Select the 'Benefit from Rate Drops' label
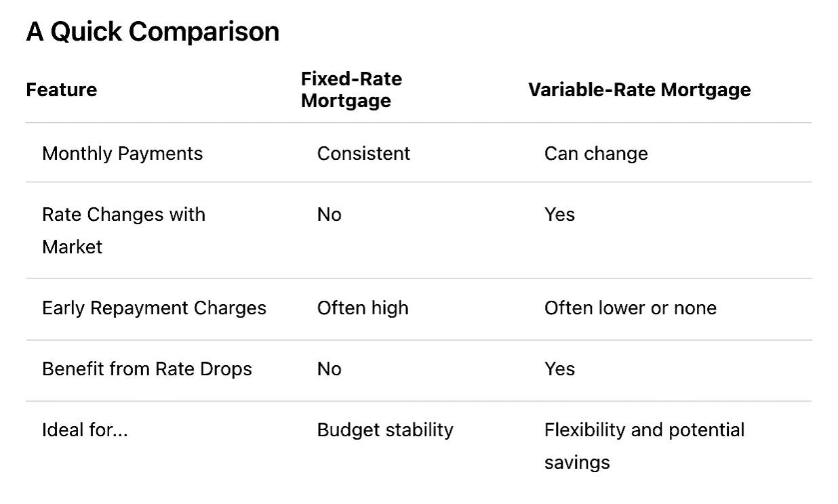 point(147,369)
